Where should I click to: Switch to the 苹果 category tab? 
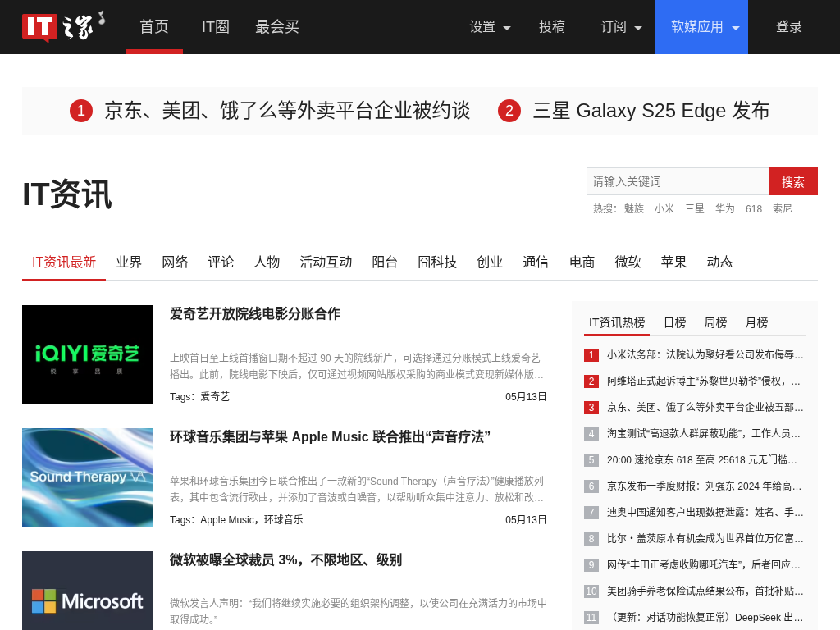pyautogui.click(x=673, y=262)
